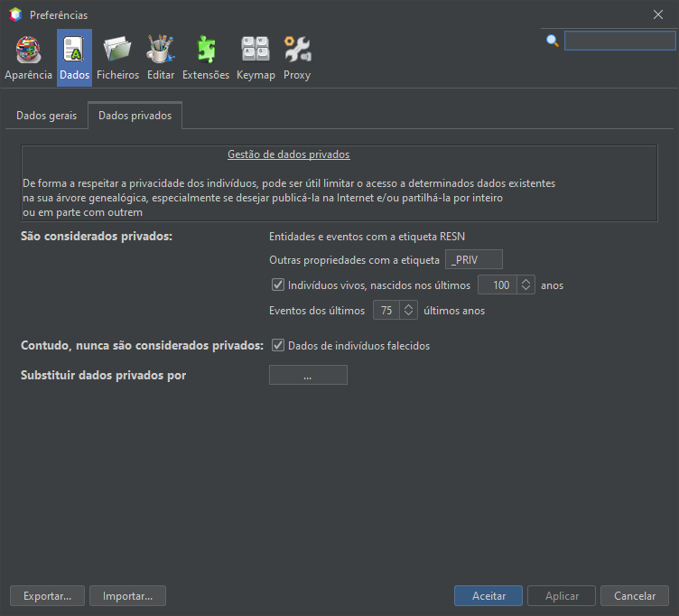
Task: Click the label "Contudo, nunca são considerados privados:"
Action: [x=142, y=346]
